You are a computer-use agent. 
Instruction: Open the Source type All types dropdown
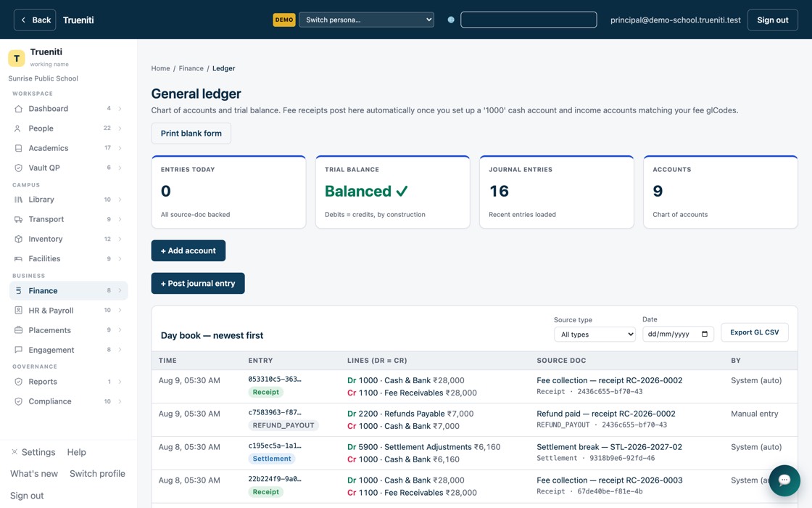pos(594,335)
